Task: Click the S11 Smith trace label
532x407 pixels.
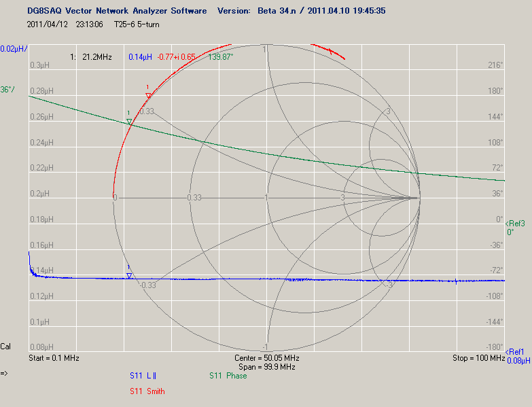Action: [x=147, y=391]
